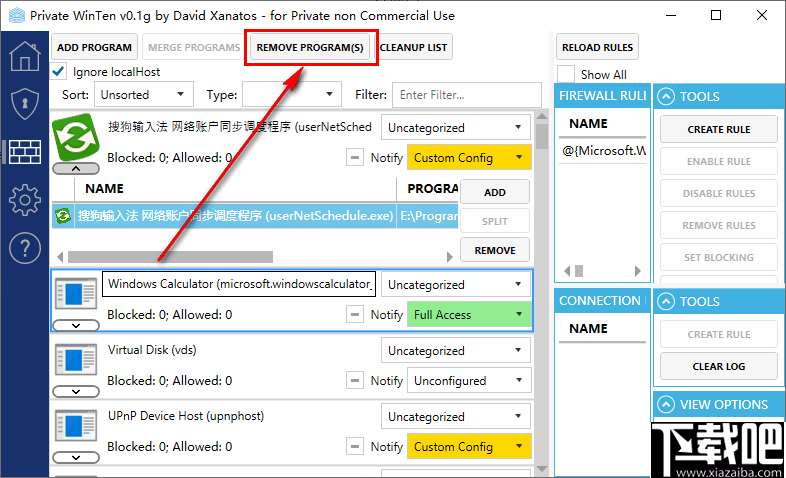
Task: Open the Home overview sidebar icon
Action: [x=25, y=56]
